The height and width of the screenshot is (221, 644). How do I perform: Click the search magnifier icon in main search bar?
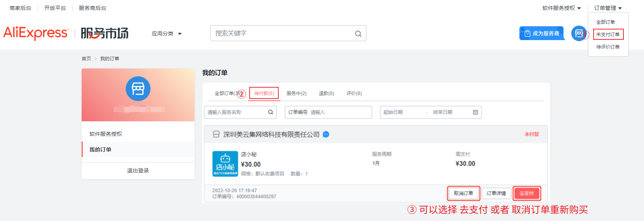click(358, 34)
